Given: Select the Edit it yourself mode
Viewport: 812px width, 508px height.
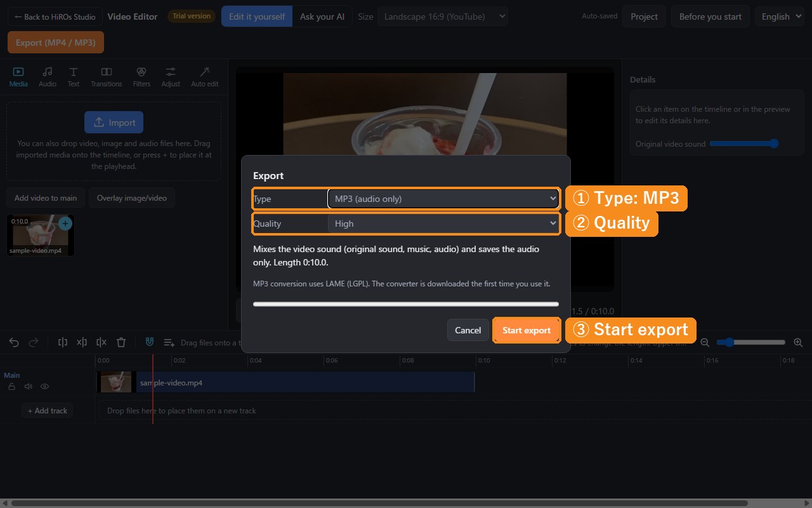Looking at the screenshot, I should click(257, 17).
